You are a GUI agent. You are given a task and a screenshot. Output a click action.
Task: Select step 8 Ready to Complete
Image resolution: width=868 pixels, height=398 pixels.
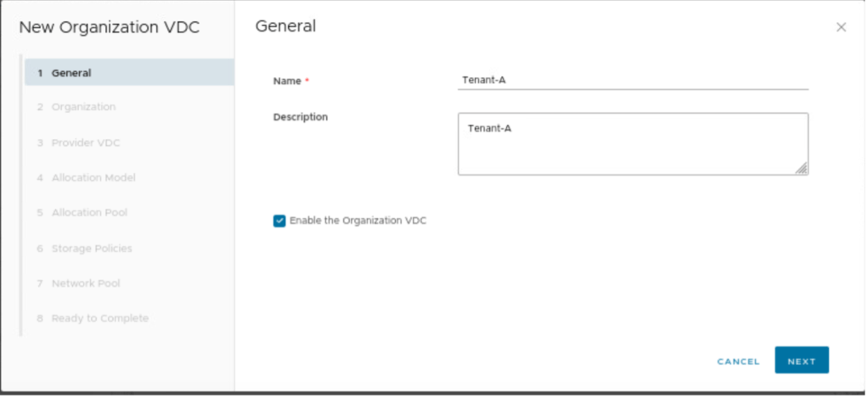[x=99, y=318]
